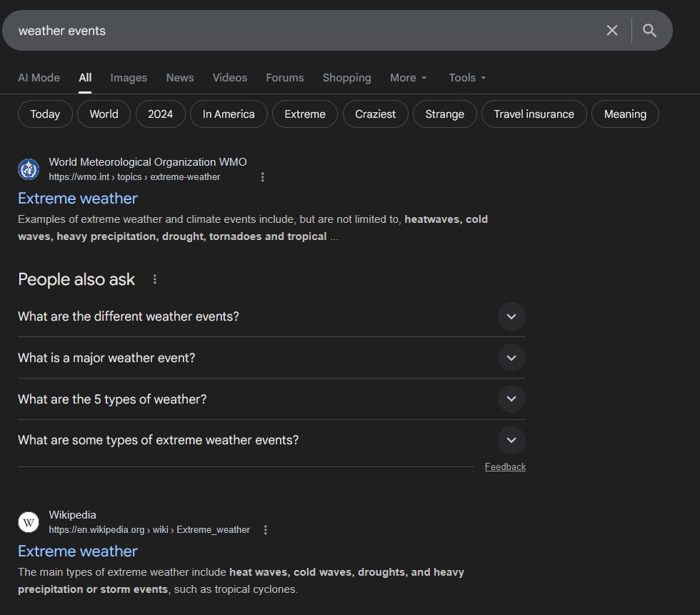
Task: Expand 'What are the 5 types of weather?'
Action: coord(271,399)
